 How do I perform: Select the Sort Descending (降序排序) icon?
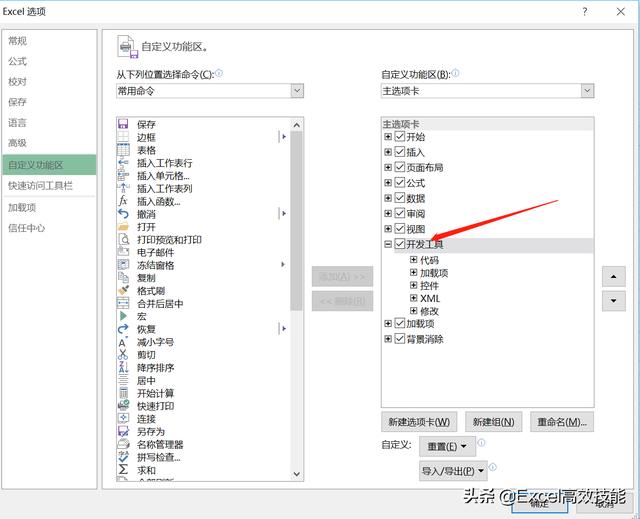(x=123, y=368)
